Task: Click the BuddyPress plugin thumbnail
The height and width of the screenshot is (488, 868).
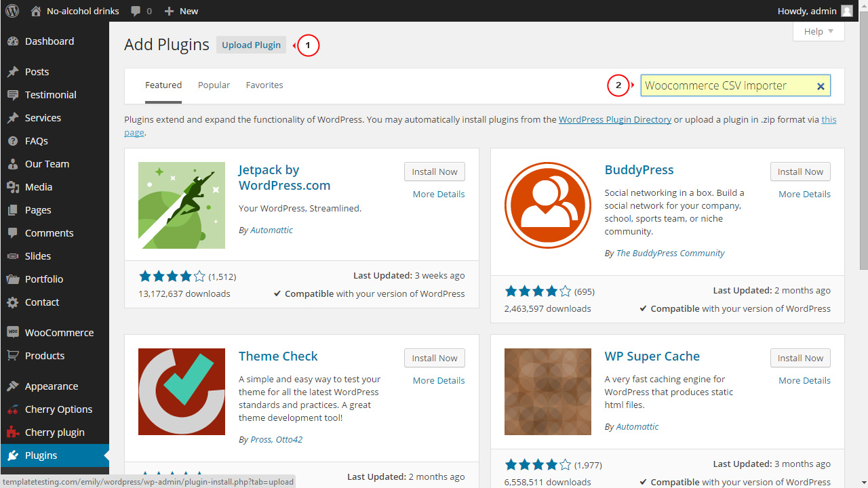Action: [548, 205]
